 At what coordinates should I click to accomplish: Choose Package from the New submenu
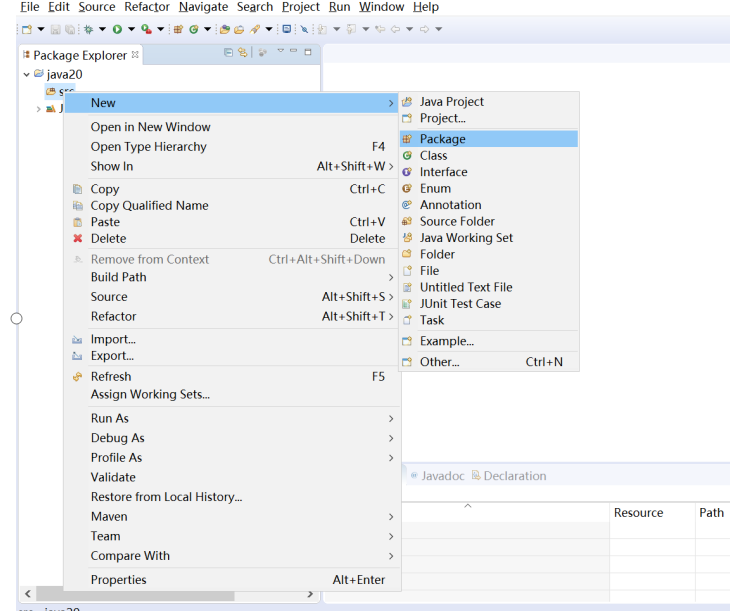[488, 139]
